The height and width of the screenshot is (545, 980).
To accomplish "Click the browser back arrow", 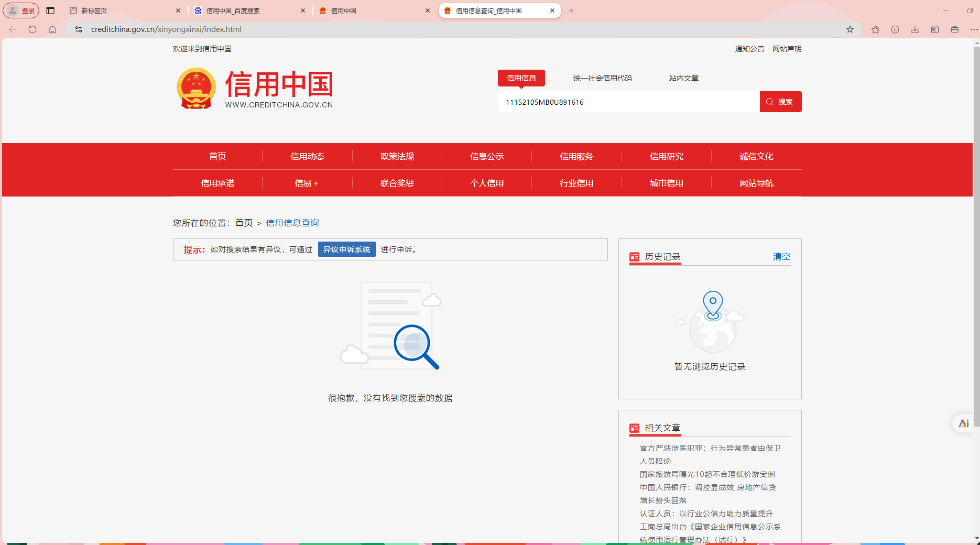I will tap(12, 29).
